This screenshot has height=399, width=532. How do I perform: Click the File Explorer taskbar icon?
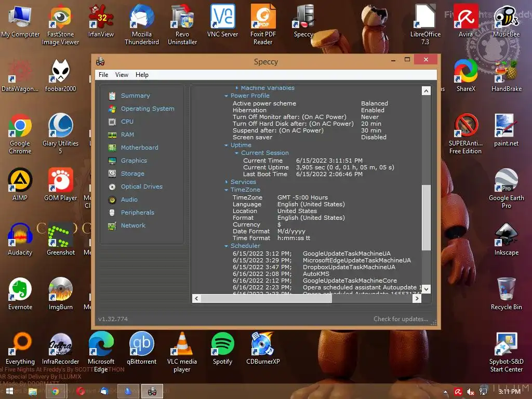click(x=33, y=391)
